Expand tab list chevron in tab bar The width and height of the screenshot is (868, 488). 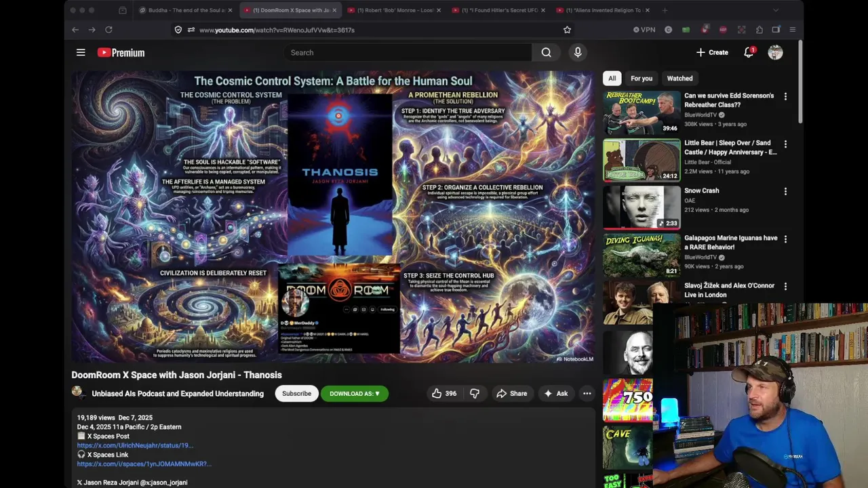[776, 10]
